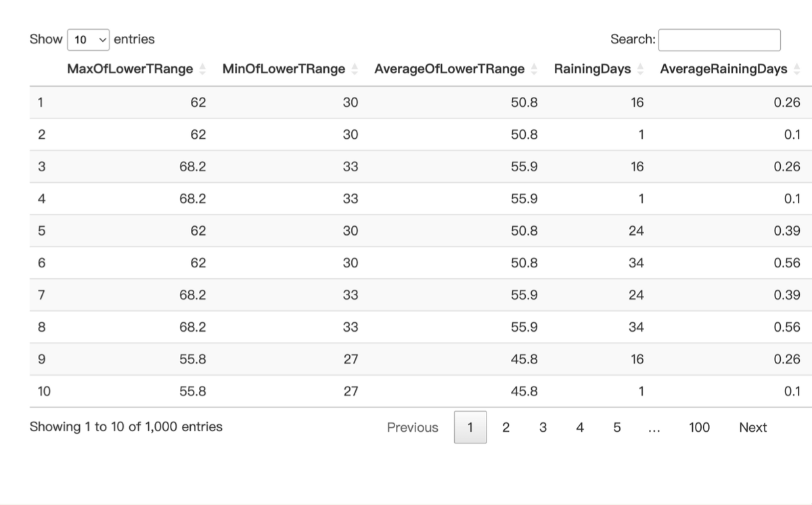Go to page 5
Viewport: 812px width, 505px height.
tap(616, 427)
